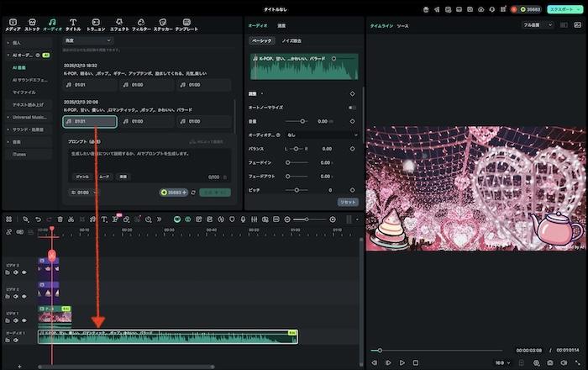588x370 pixels.
Task: Click the select tool icon in timeline toolbar
Action: [25, 219]
